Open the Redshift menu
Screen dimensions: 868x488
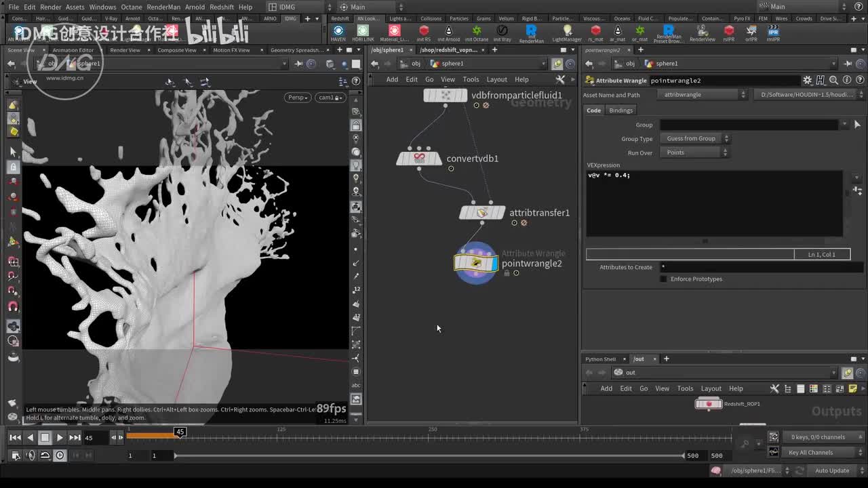(x=222, y=7)
